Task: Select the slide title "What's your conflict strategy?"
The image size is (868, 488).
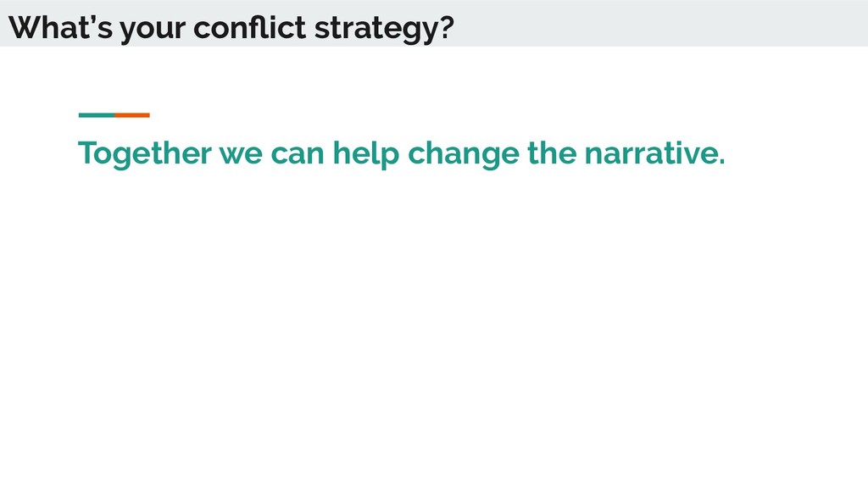Action: pos(231,28)
